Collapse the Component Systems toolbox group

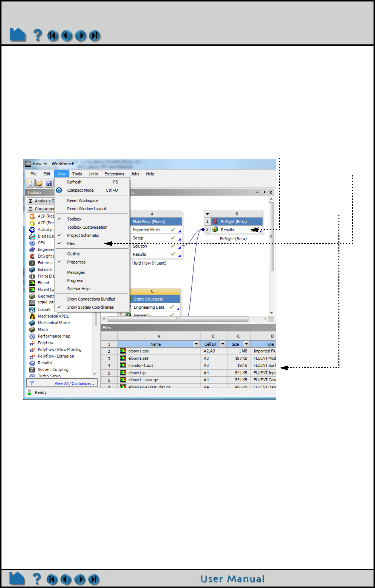pos(31,209)
